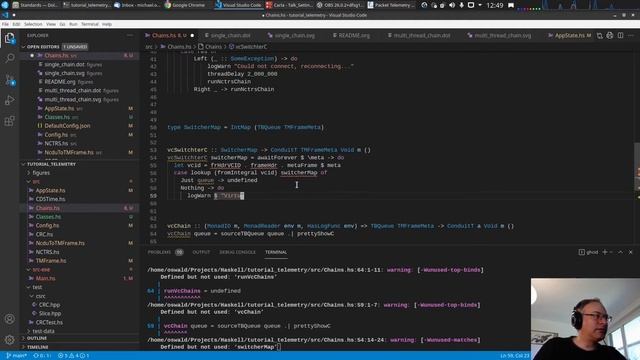Click the ghcid terminal selector
This screenshot has height=360, width=640.
click(588, 252)
